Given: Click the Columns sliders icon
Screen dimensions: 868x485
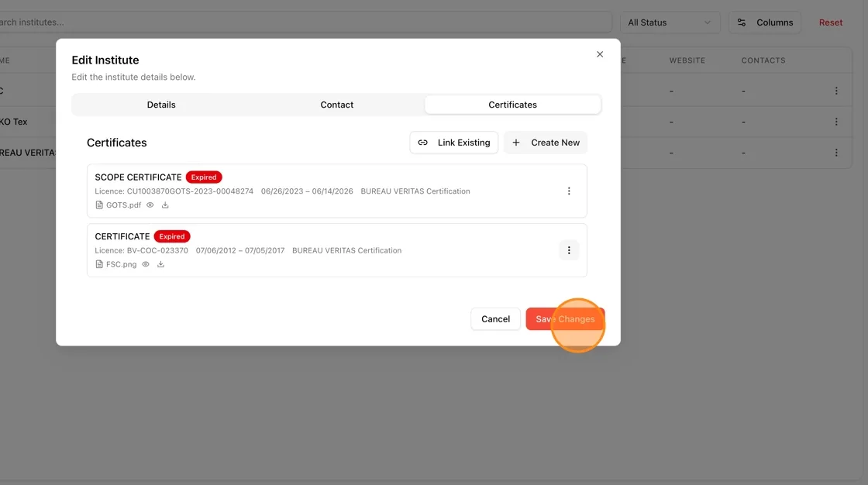Looking at the screenshot, I should coord(741,22).
